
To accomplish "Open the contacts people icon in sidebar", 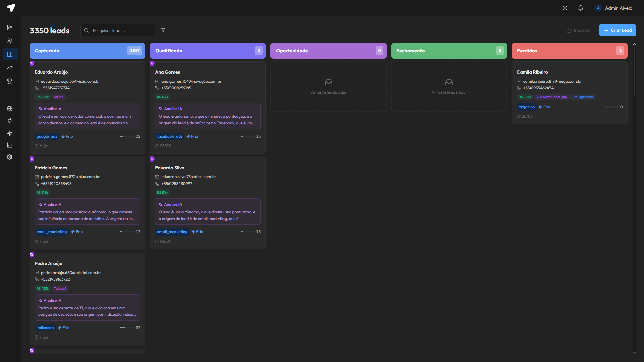I will pyautogui.click(x=10, y=41).
